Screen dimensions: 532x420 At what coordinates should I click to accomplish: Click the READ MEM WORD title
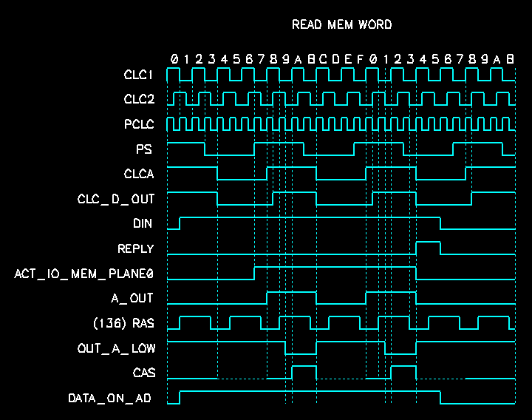tap(341, 25)
